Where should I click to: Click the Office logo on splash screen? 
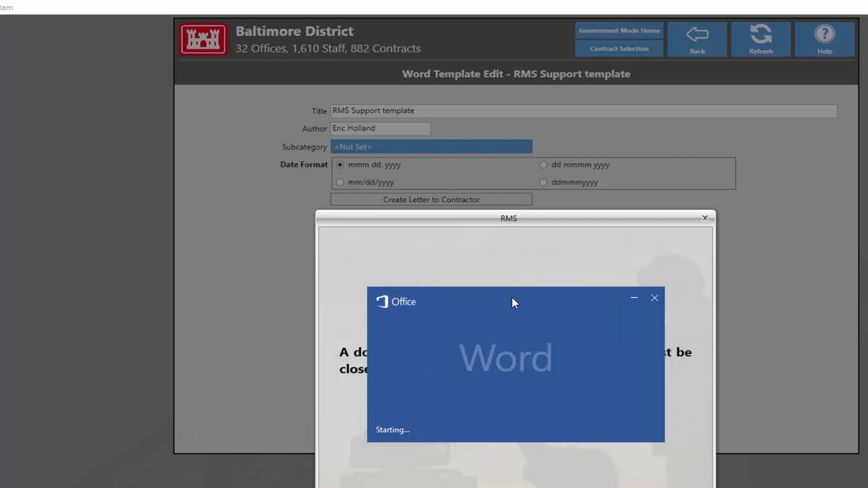tap(396, 302)
